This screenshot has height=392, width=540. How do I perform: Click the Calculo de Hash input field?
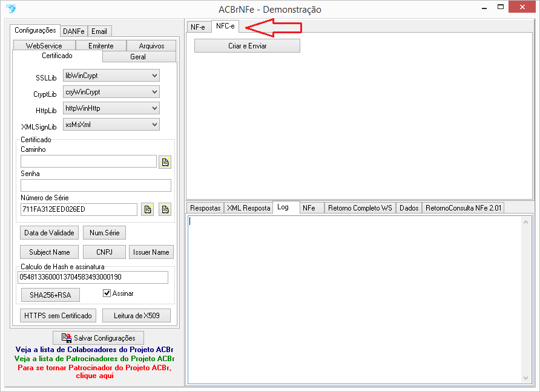[93, 277]
